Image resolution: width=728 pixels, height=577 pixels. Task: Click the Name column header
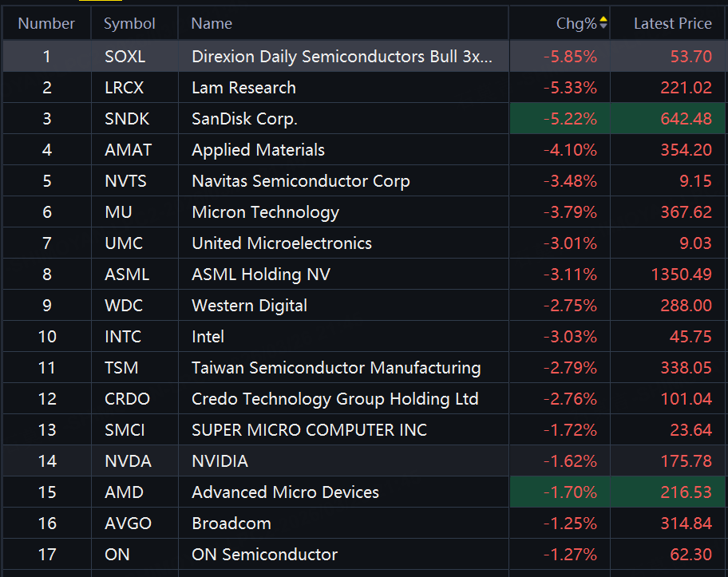pos(212,23)
